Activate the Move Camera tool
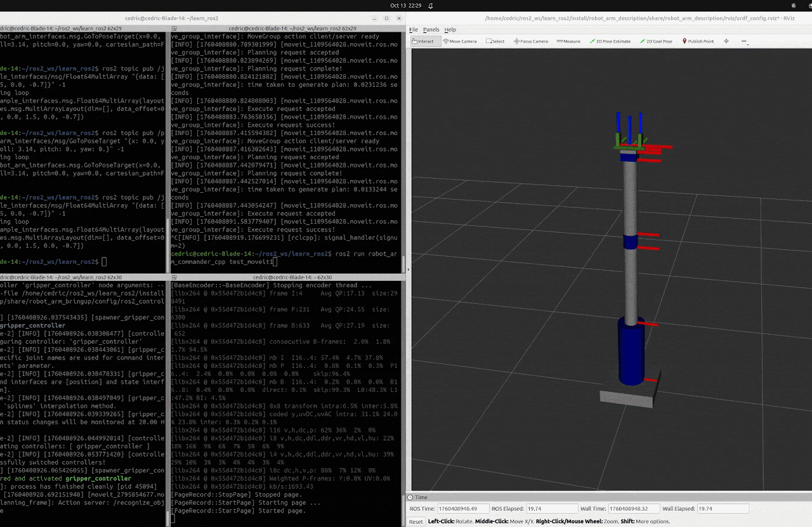This screenshot has width=812, height=527. tap(460, 41)
